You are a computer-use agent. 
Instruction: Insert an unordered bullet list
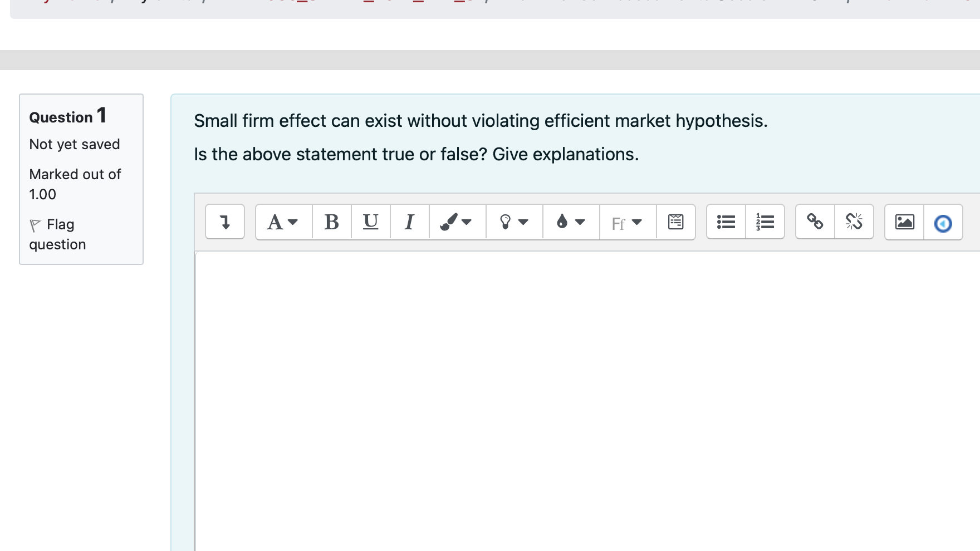click(726, 222)
